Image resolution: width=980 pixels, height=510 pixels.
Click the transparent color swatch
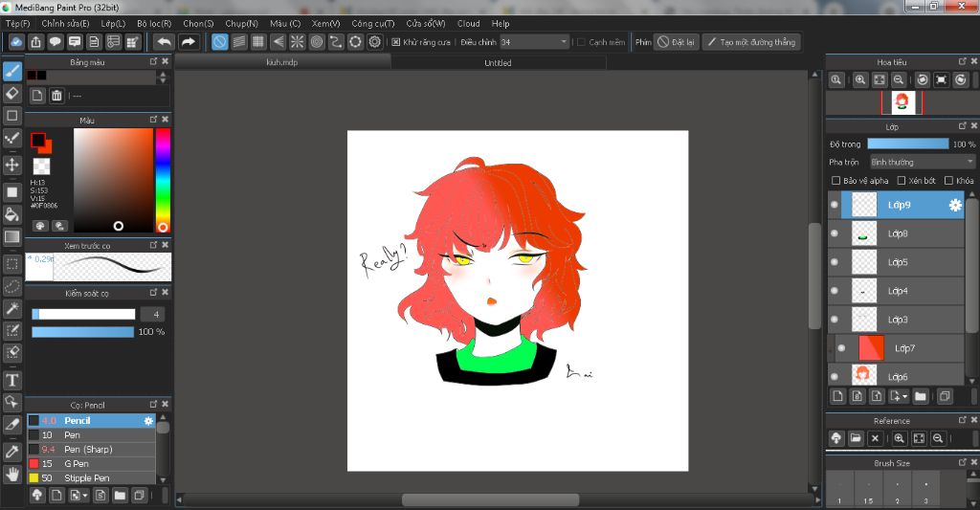tap(41, 166)
